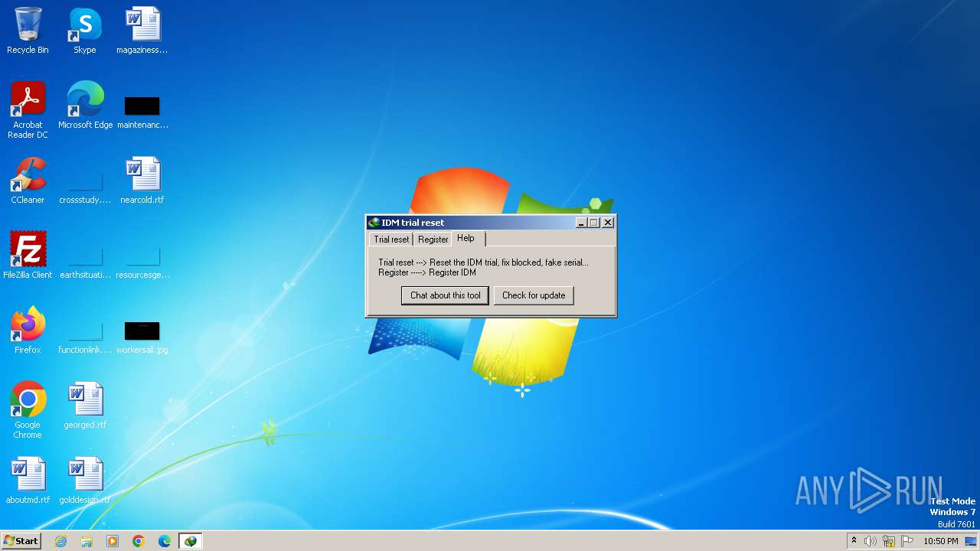Open File Explorer from the taskbar
The width and height of the screenshot is (980, 551).
87,541
